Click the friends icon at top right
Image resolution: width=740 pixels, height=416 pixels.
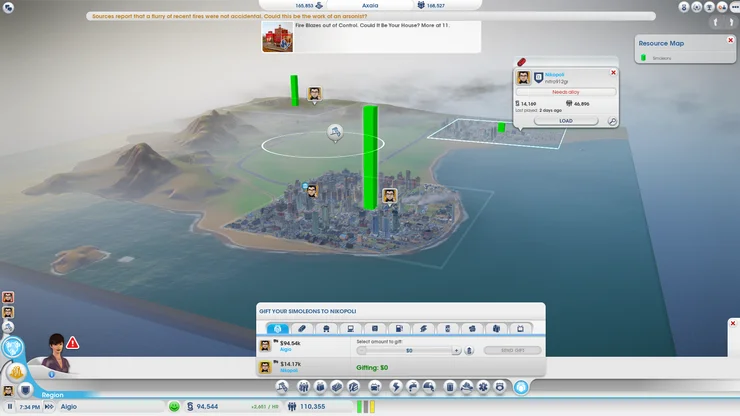click(722, 7)
